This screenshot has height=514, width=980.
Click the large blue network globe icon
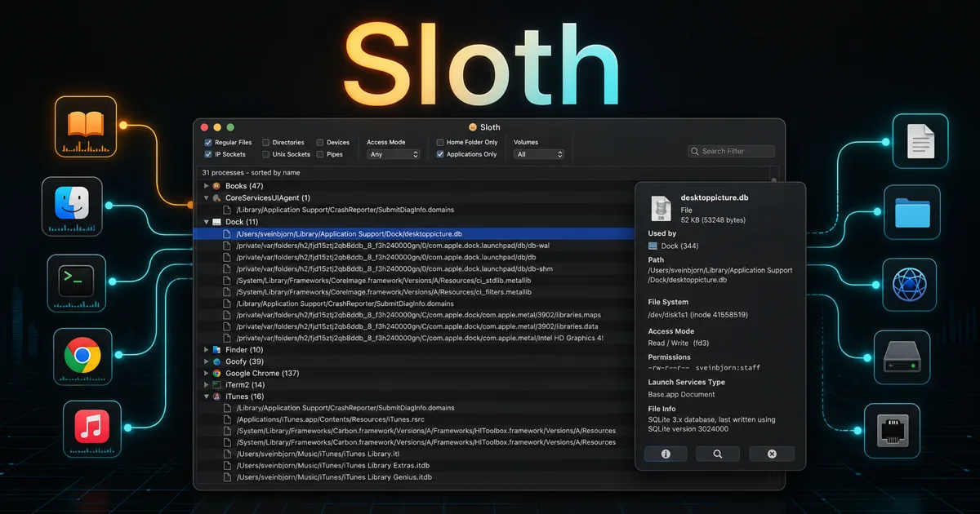[910, 284]
